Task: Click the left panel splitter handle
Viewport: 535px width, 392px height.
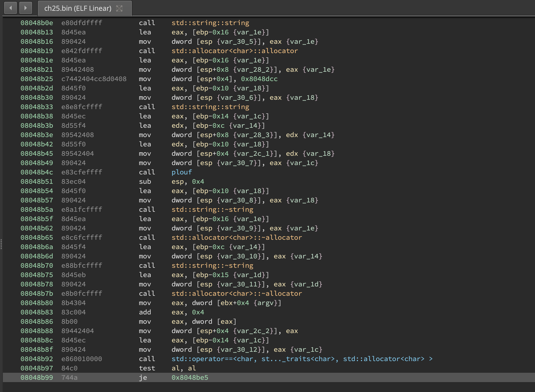Action: (1, 244)
